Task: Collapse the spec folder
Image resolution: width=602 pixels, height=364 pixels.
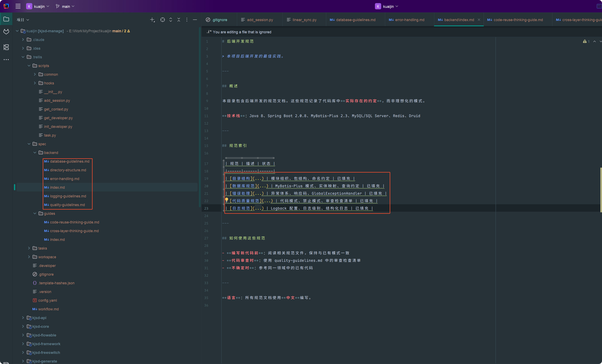Action: [x=29, y=144]
